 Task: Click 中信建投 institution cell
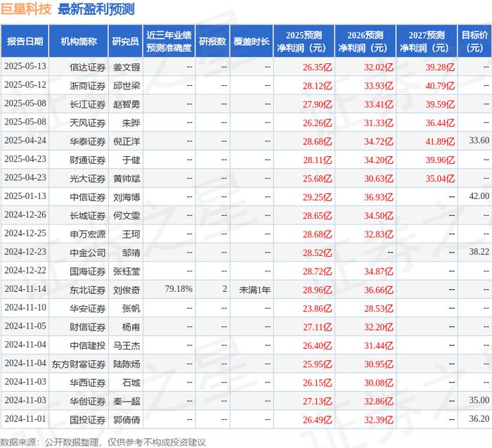[x=88, y=345]
